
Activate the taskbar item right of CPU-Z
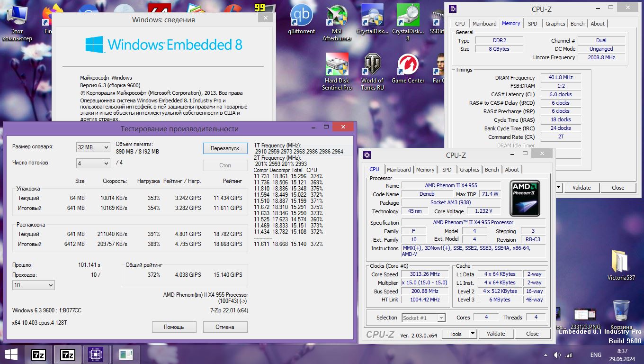coord(126,354)
